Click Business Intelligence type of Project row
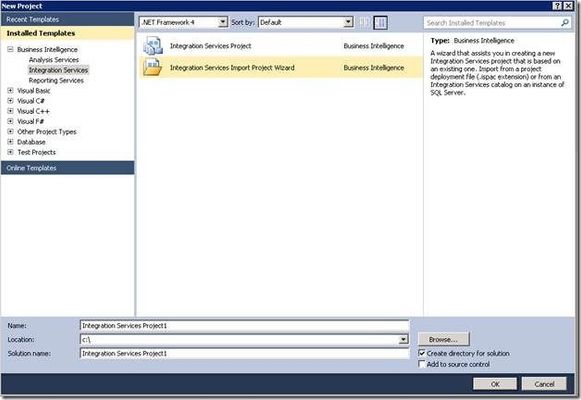581x400 pixels. 374,46
